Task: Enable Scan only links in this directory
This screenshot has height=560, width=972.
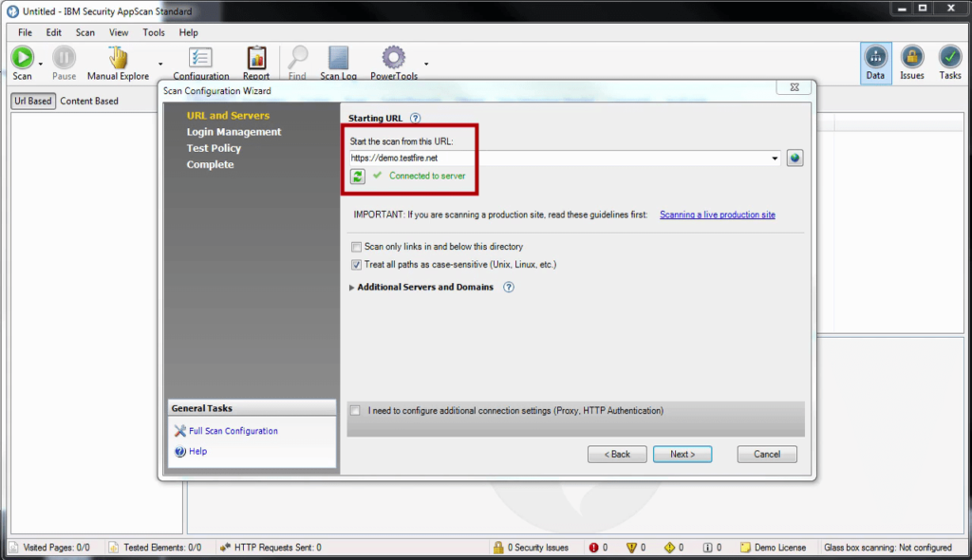Action: point(357,247)
